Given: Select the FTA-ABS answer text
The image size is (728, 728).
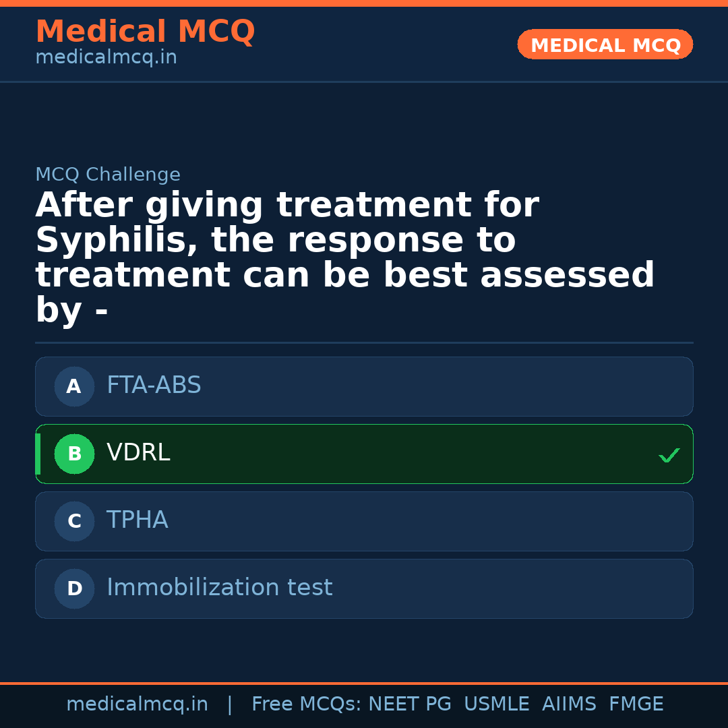Looking at the screenshot, I should 154,386.
